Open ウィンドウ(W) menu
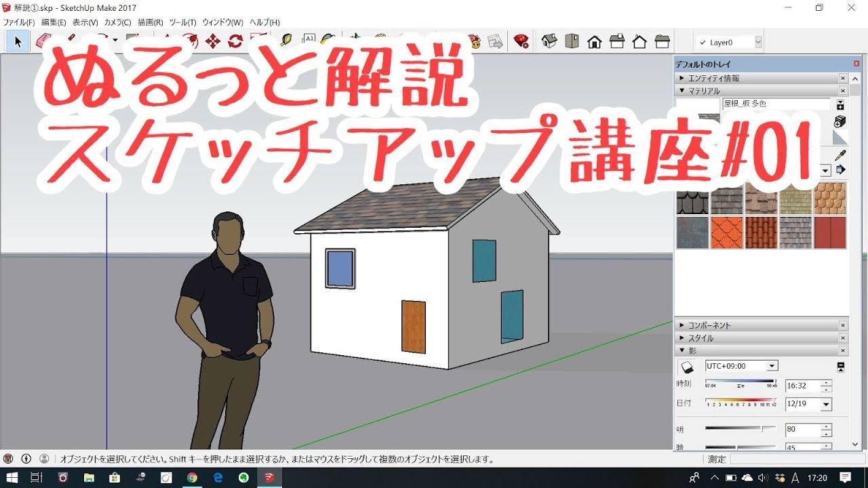 (x=222, y=22)
